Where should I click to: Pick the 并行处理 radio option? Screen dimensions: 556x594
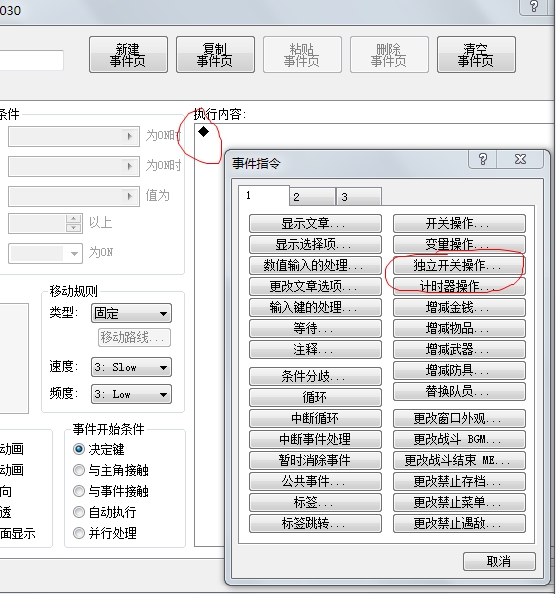(x=79, y=533)
